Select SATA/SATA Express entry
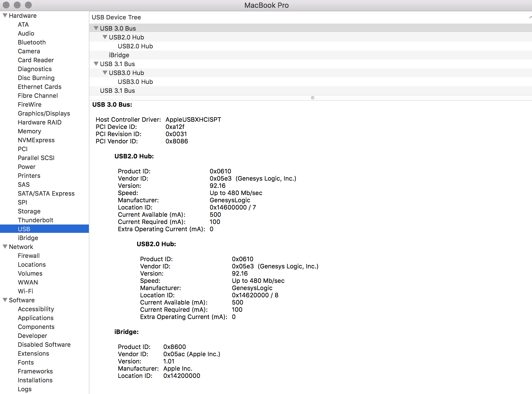This screenshot has height=394, width=532. 46,193
